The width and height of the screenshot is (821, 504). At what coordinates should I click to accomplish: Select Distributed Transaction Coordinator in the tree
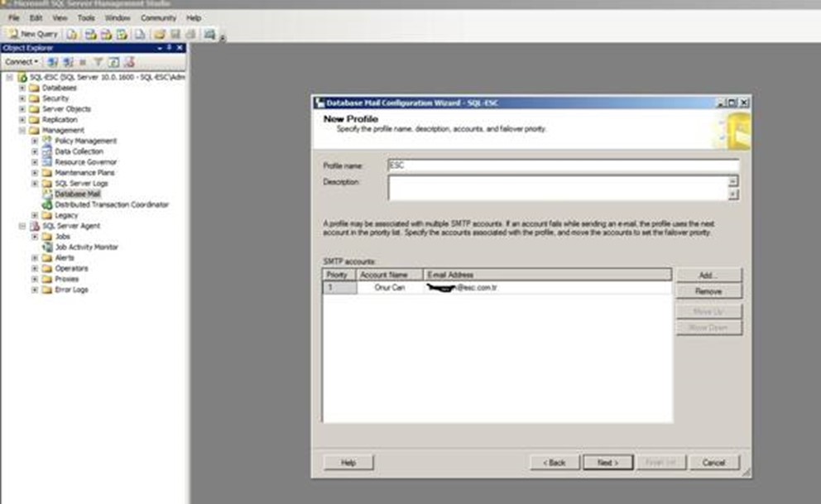click(x=112, y=204)
